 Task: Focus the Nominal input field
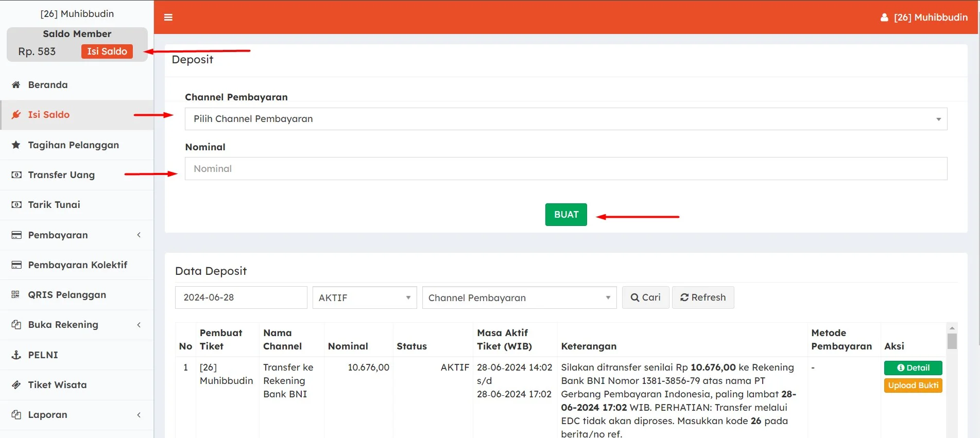565,169
